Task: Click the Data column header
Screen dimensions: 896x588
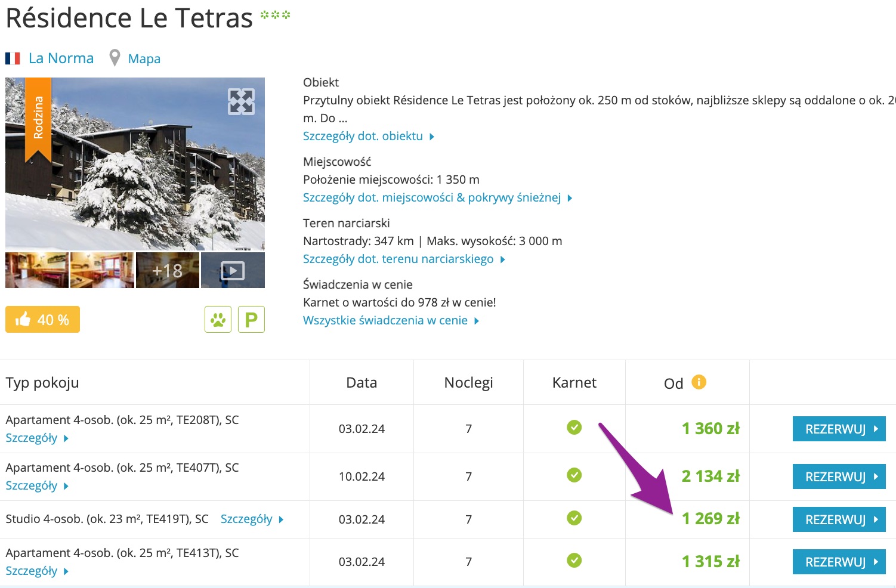Action: point(362,383)
